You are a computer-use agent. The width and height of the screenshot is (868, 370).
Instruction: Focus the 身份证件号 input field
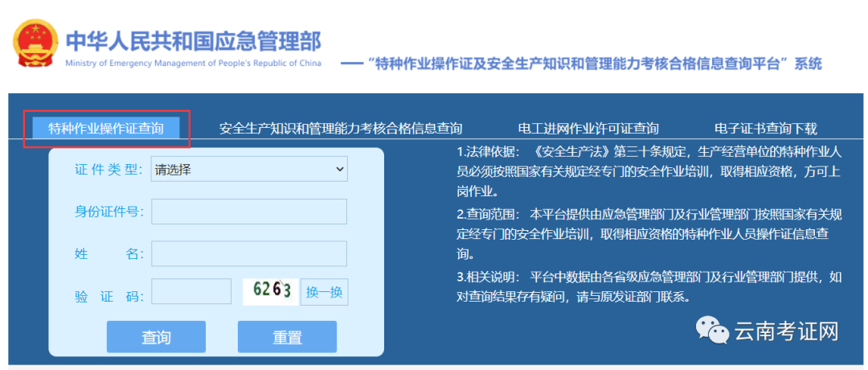[x=249, y=212]
